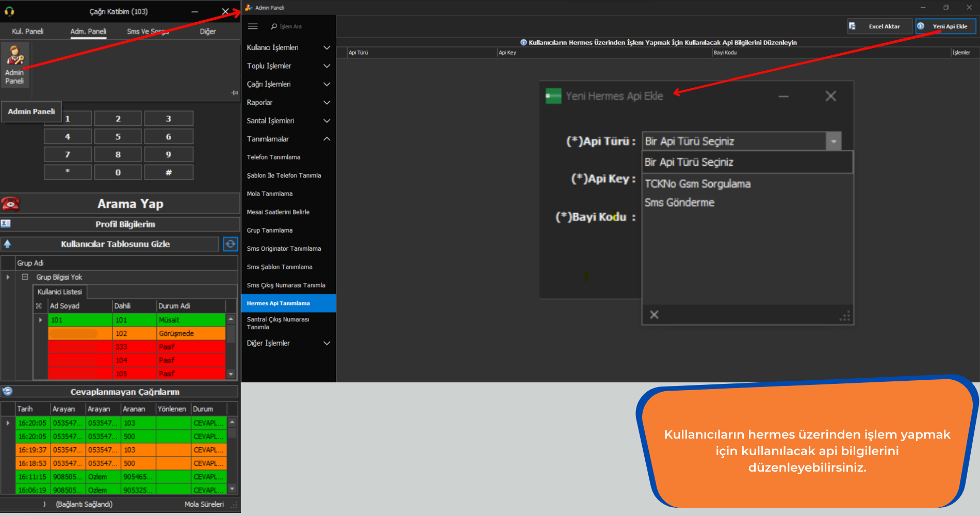The width and height of the screenshot is (980, 516).
Task: Click the pin icon in ribbon panel
Action: (235, 93)
